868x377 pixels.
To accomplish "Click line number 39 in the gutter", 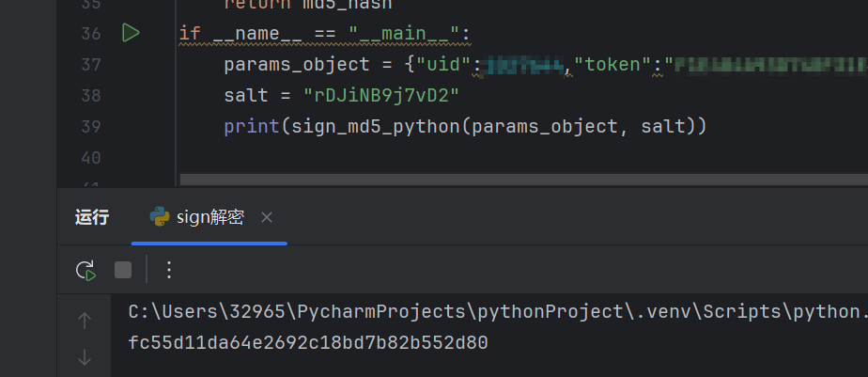I will tap(91, 126).
